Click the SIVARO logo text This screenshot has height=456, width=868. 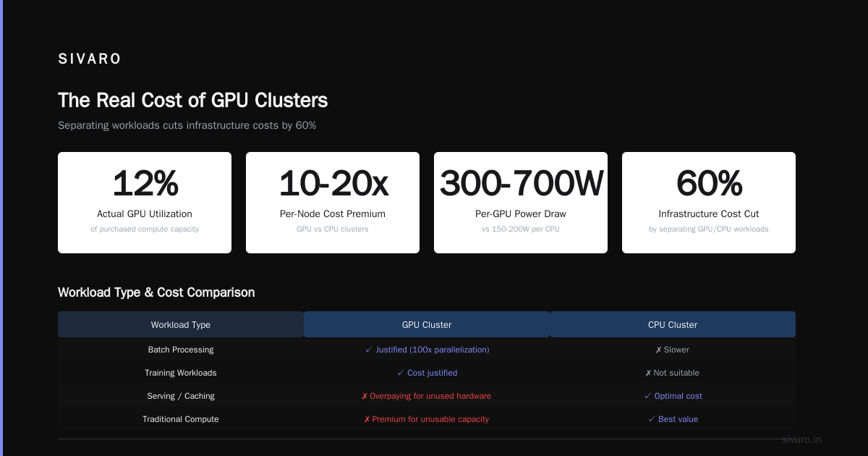pyautogui.click(x=90, y=59)
